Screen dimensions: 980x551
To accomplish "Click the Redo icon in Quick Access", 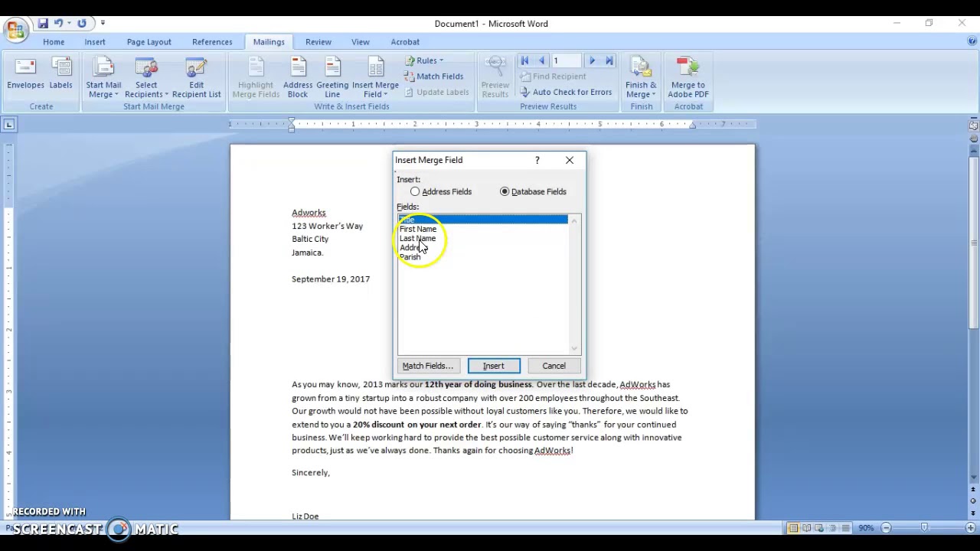I will click(82, 24).
